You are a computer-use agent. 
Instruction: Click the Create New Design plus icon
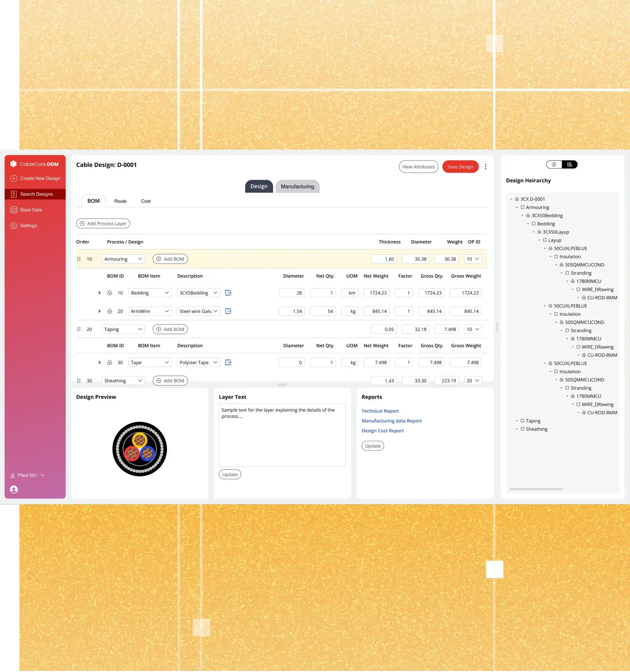tap(14, 178)
